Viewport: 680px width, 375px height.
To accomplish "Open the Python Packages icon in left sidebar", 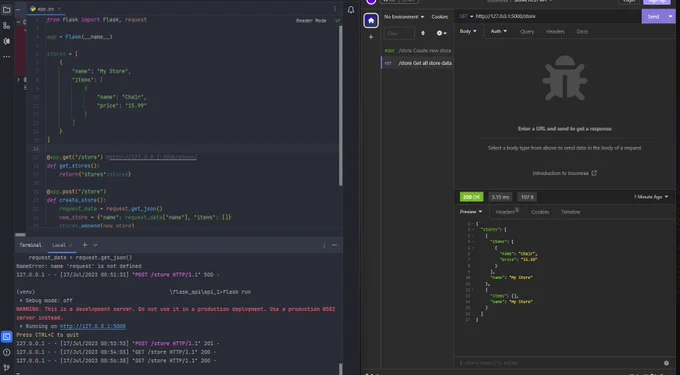I will pyautogui.click(x=7, y=41).
